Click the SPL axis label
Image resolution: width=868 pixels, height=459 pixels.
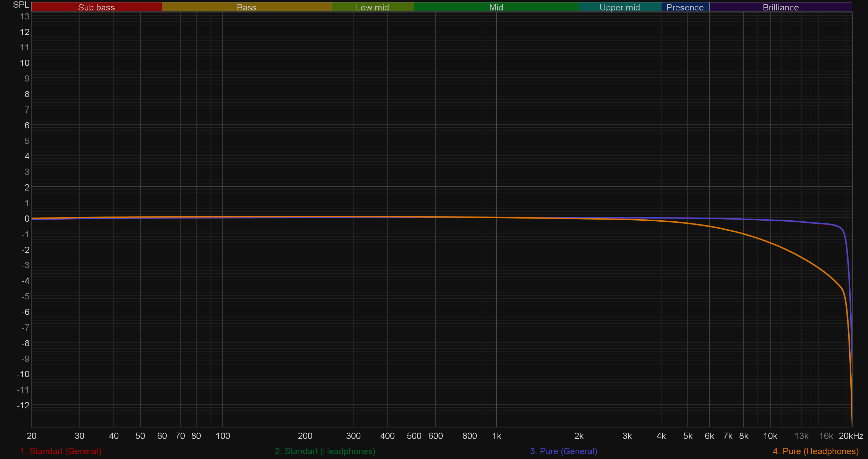(x=21, y=5)
